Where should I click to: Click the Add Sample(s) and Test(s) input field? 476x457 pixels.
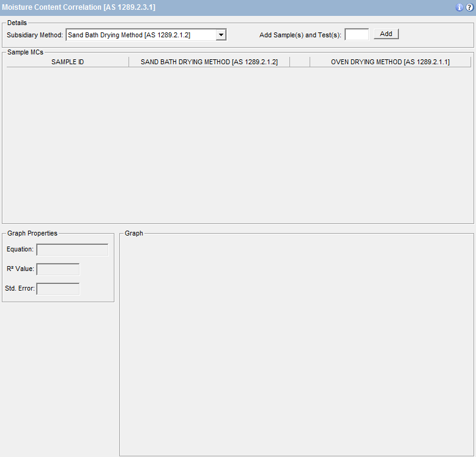(x=357, y=34)
